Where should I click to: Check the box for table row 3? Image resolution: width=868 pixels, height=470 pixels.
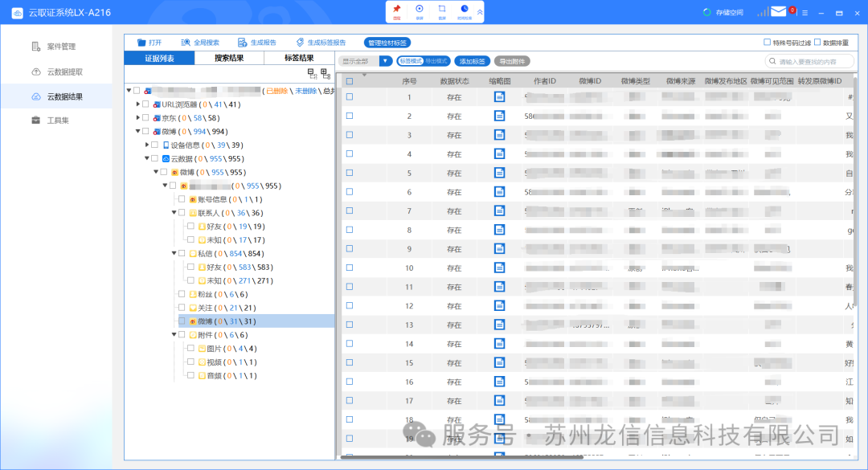(x=350, y=135)
